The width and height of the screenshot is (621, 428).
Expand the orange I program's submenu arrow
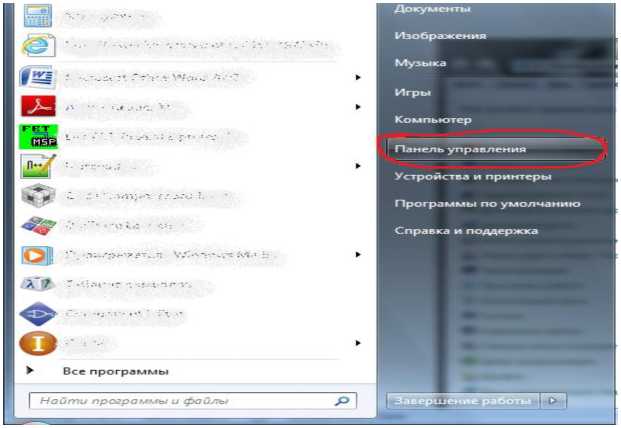(358, 343)
